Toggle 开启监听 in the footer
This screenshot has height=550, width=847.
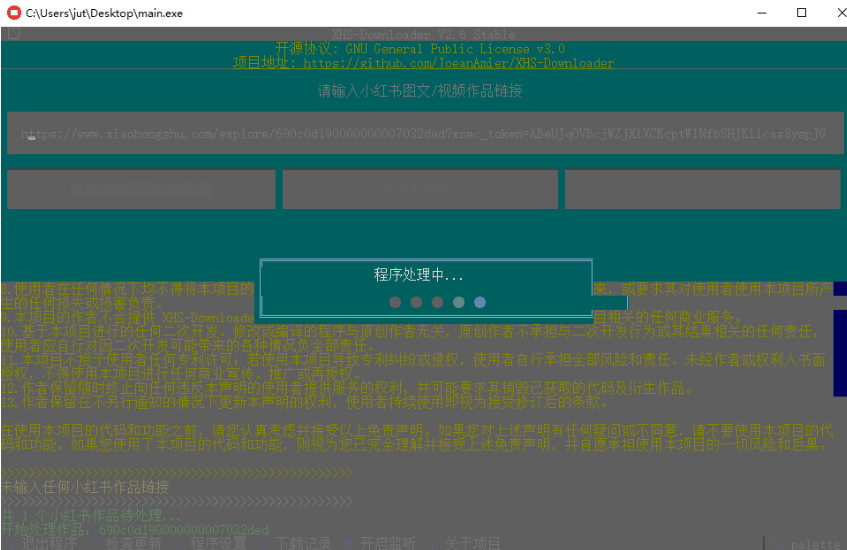tap(381, 543)
